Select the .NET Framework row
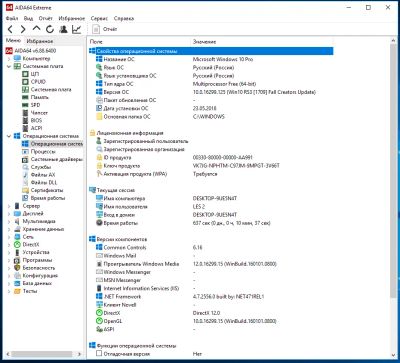400x363 pixels. pos(211,296)
